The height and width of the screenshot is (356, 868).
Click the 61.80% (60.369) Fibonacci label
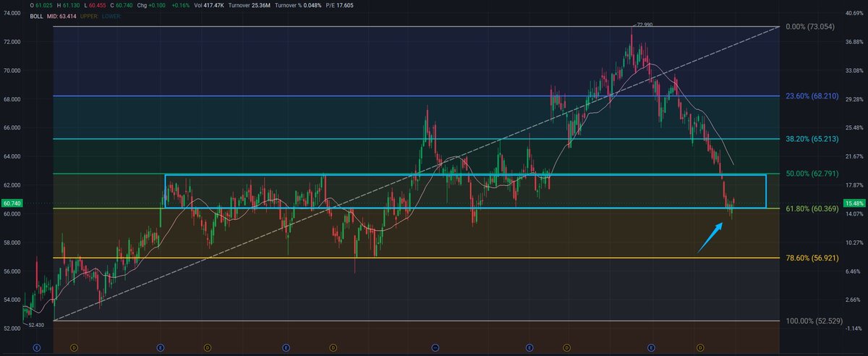[x=814, y=208]
